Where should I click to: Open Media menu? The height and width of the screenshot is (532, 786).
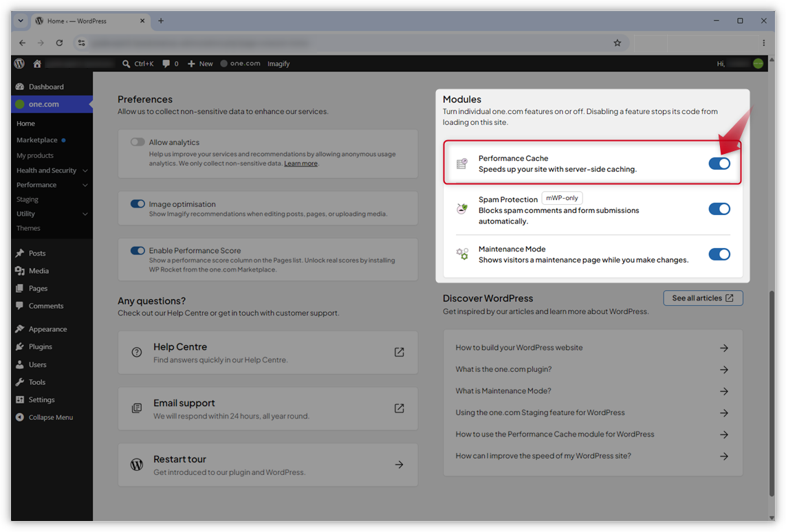[x=52, y=271]
